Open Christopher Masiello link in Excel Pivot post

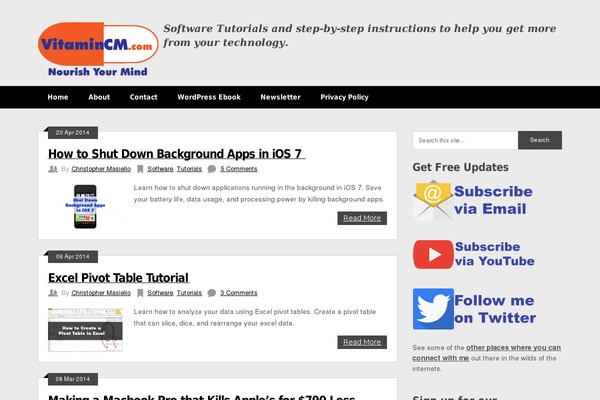[x=101, y=293]
